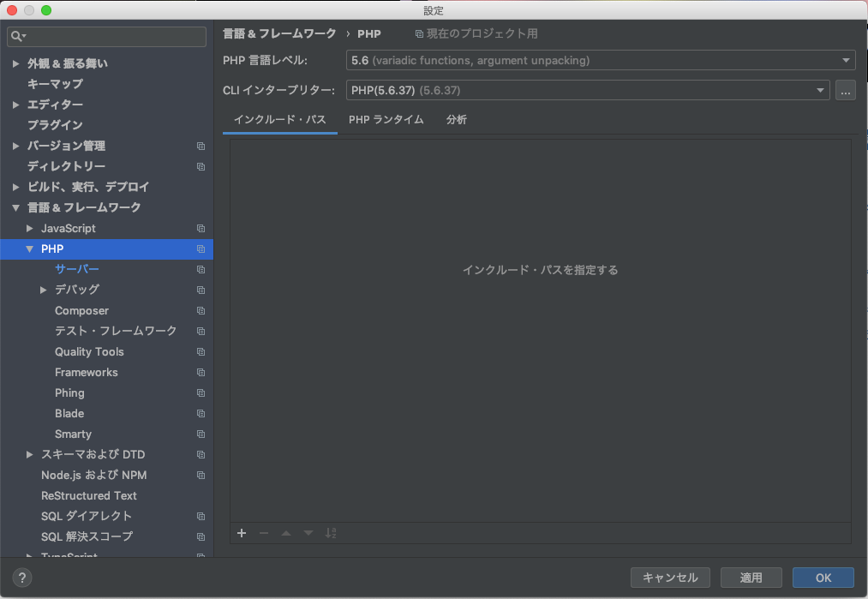Click the settings search field

tap(106, 36)
